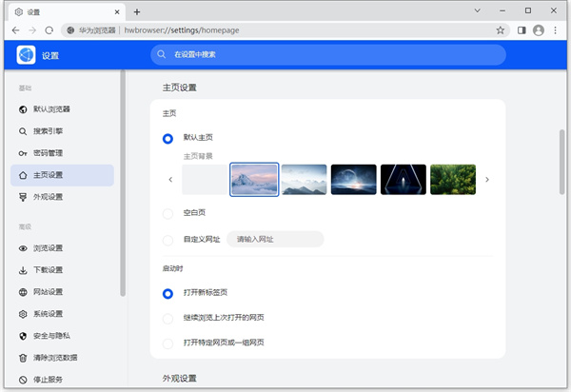The height and width of the screenshot is (392, 571).
Task: Expand the tab search chevron in title bar
Action: point(477,10)
